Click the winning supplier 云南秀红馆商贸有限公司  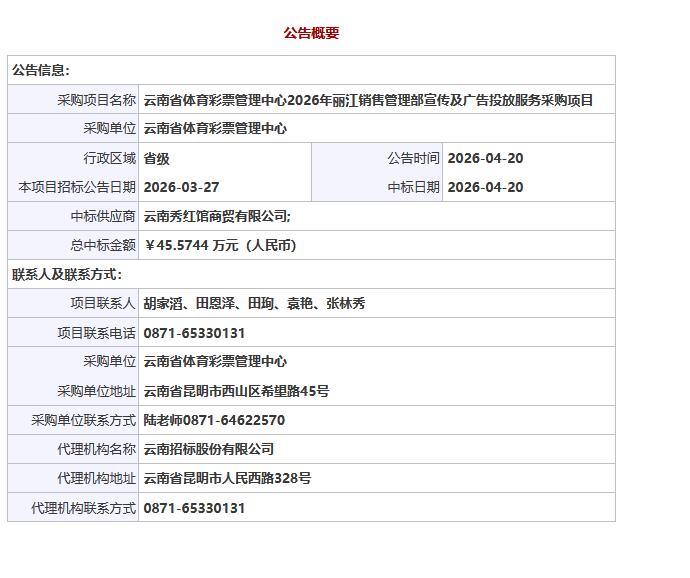[x=217, y=216]
